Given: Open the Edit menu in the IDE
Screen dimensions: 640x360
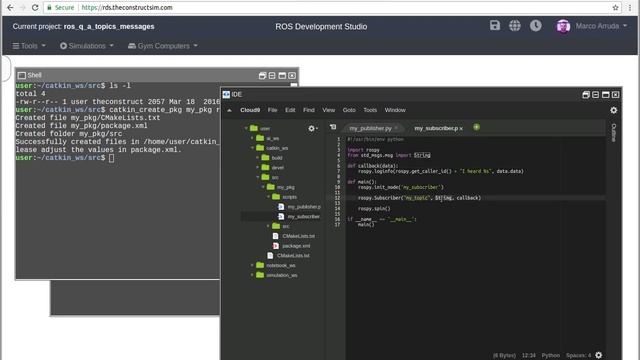Looking at the screenshot, I should click(290, 110).
